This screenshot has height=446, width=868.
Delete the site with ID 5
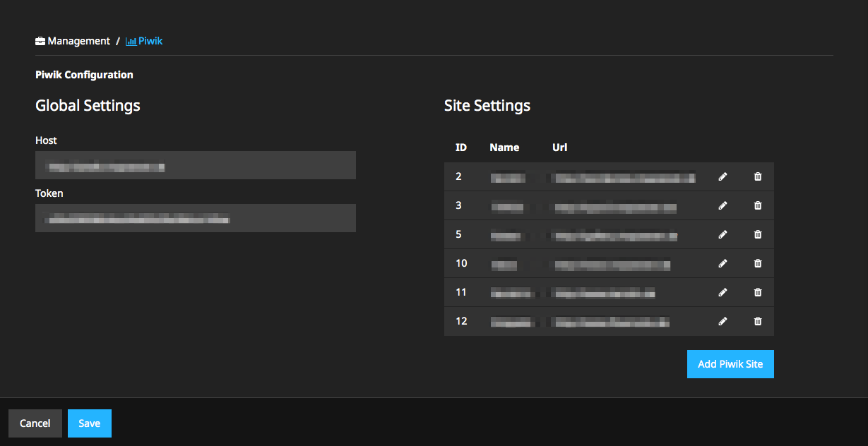(x=758, y=234)
